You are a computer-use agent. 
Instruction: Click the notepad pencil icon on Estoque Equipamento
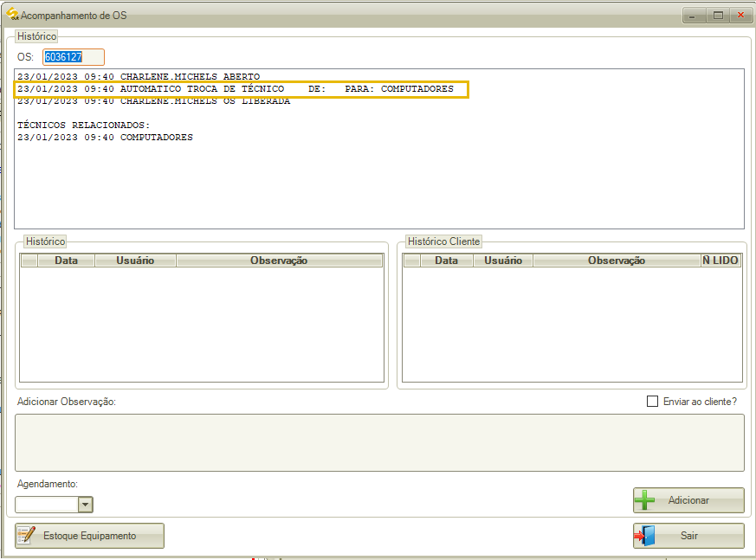(27, 536)
